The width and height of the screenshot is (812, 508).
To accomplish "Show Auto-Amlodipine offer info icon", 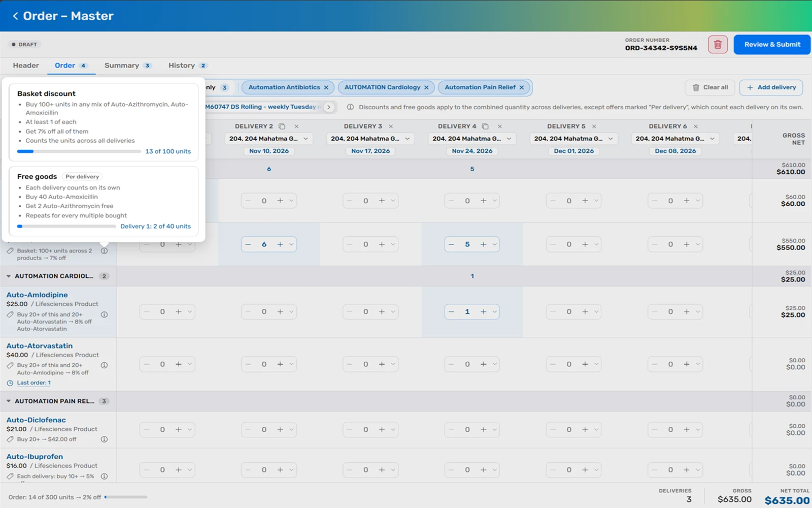I will 104,315.
